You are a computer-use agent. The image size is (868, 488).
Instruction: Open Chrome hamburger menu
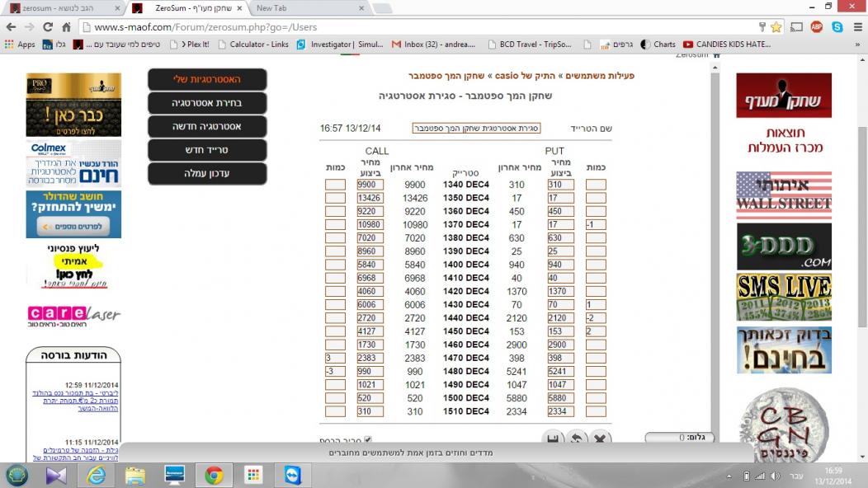click(856, 26)
